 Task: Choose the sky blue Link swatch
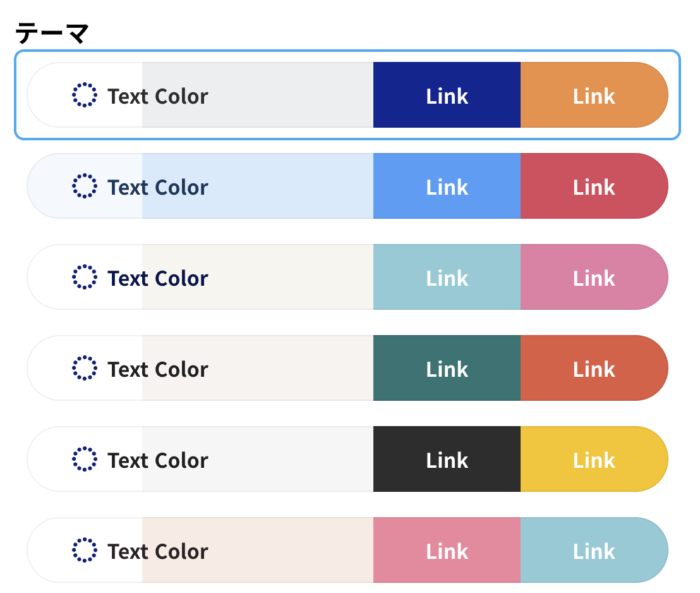447,186
